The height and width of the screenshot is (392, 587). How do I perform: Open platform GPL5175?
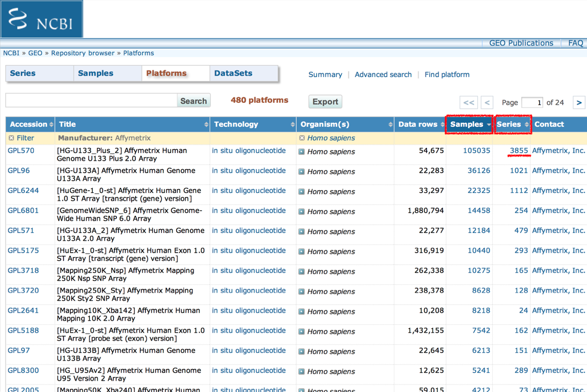click(23, 250)
